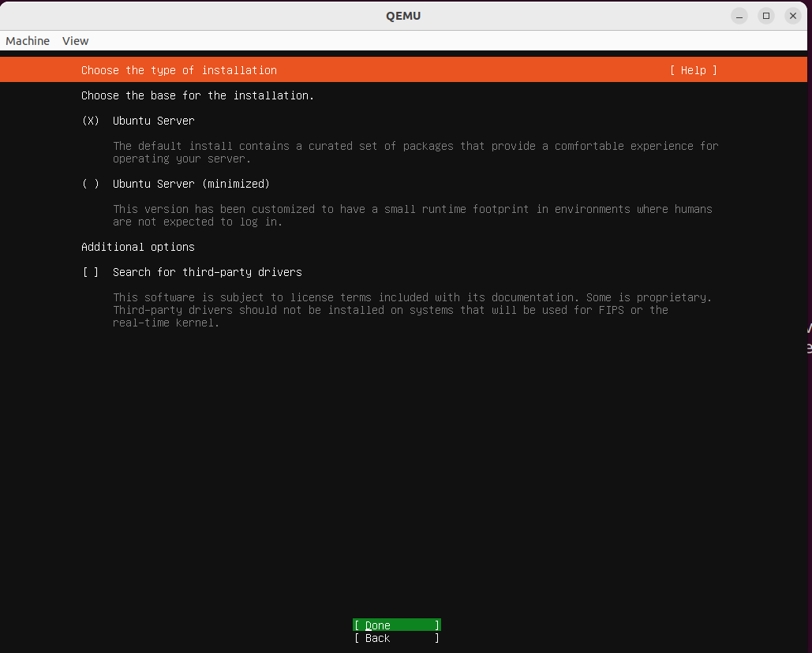
Task: Minimize the QEMU window
Action: click(739, 15)
